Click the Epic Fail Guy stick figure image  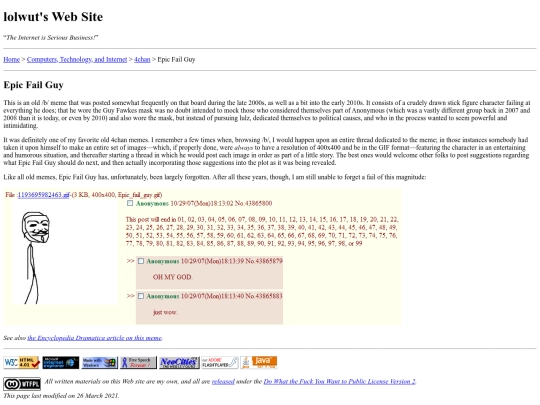tap(65, 252)
